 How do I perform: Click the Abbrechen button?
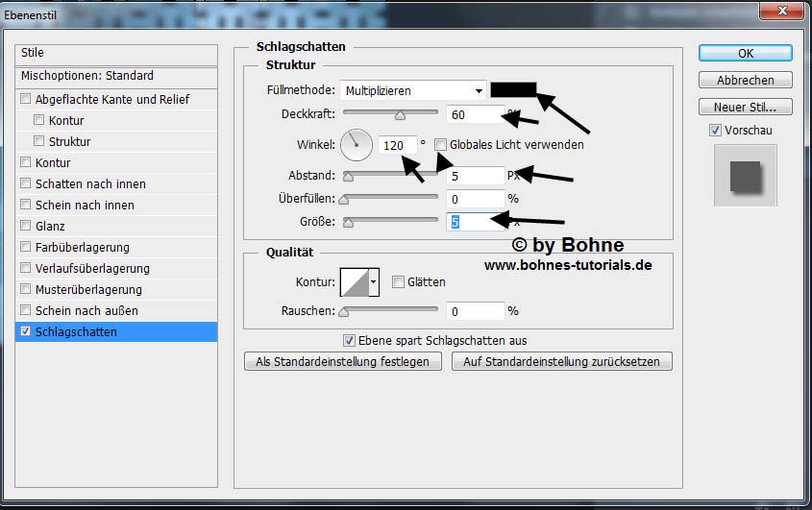point(745,80)
